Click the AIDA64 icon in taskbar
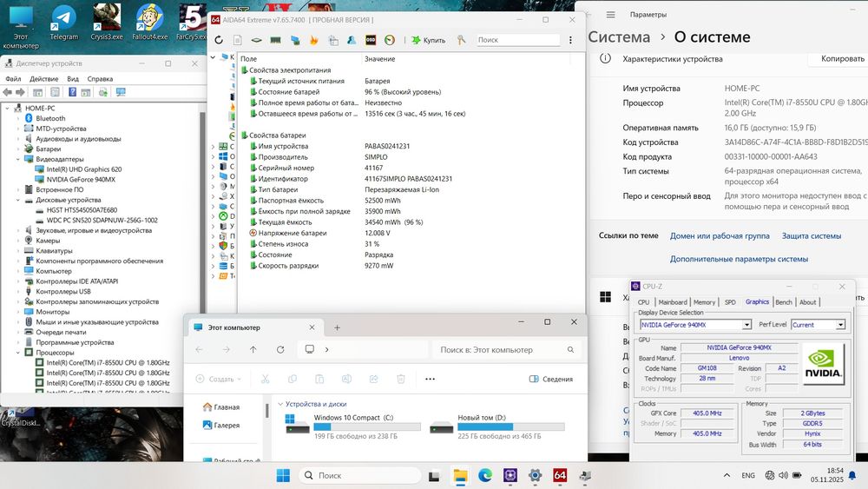The height and width of the screenshot is (489, 868). click(x=560, y=475)
